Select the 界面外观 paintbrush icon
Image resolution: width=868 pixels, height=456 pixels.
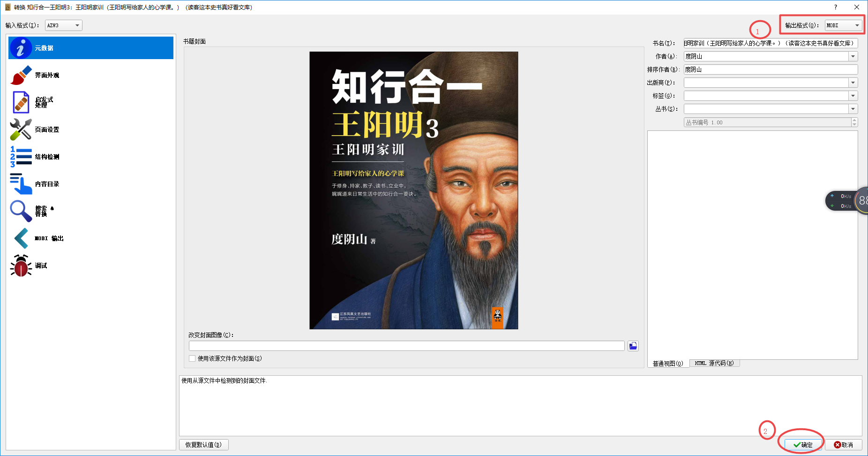point(21,75)
